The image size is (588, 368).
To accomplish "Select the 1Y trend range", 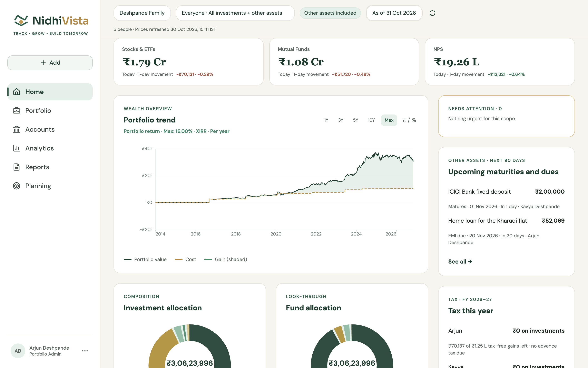I will (326, 120).
